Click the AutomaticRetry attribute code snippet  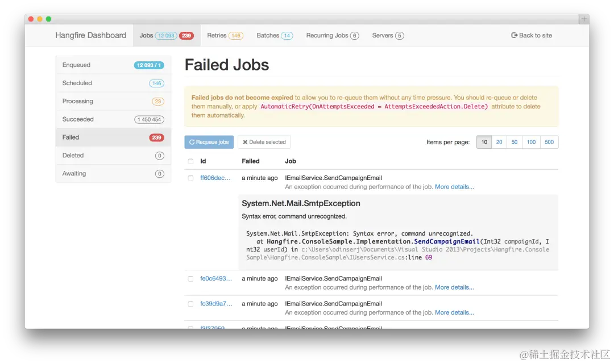click(374, 106)
